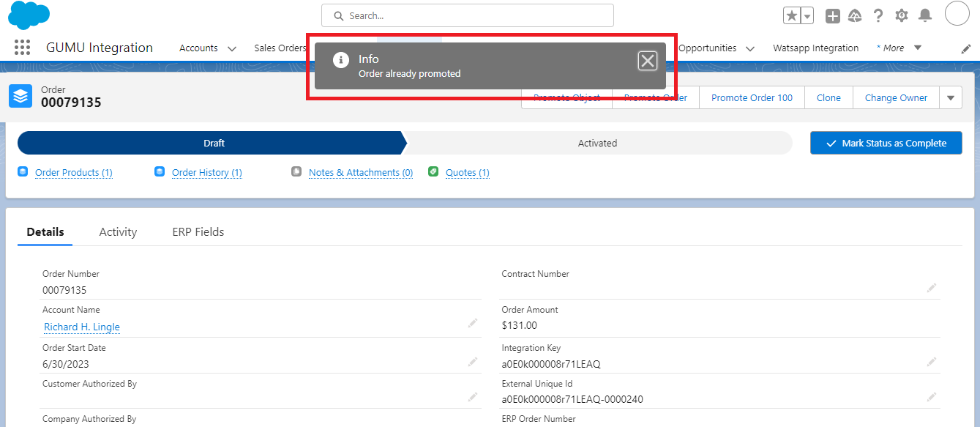
Task: Open the Favorites list dropdown arrow
Action: pyautogui.click(x=807, y=16)
